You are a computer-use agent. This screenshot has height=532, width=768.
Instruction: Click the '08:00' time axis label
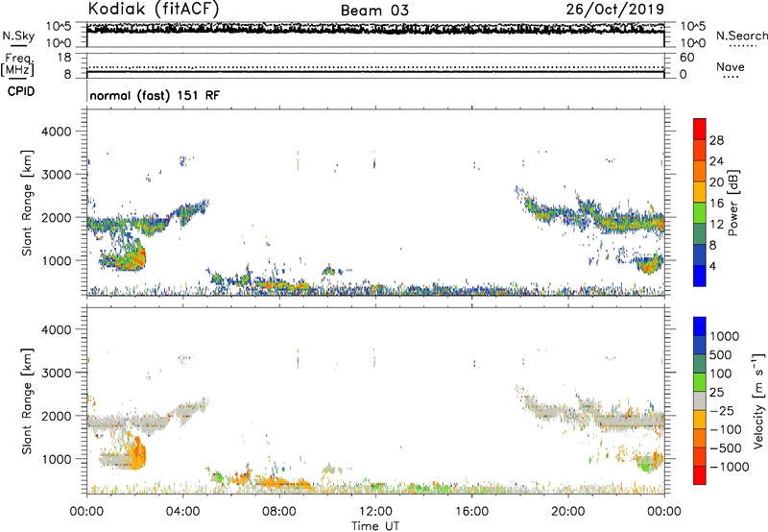click(279, 512)
